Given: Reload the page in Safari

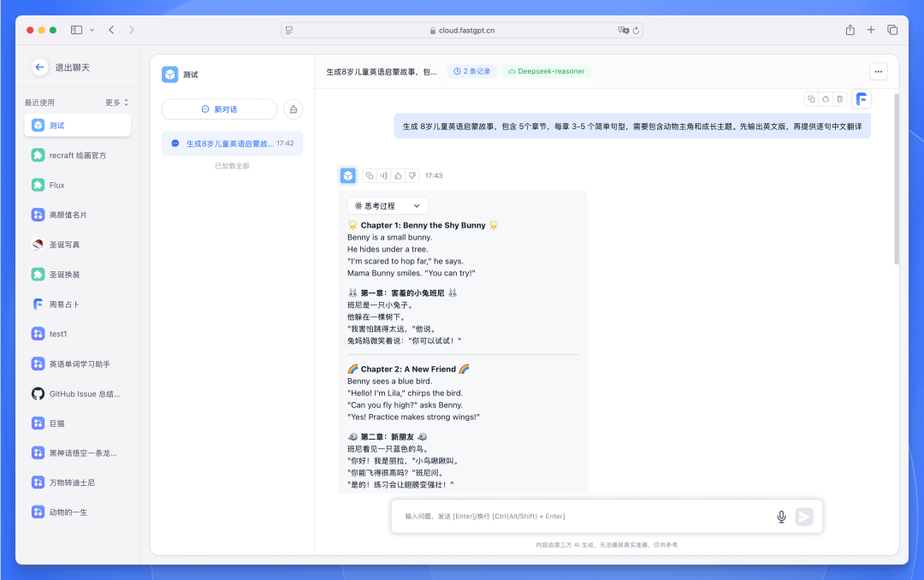Looking at the screenshot, I should coord(636,31).
